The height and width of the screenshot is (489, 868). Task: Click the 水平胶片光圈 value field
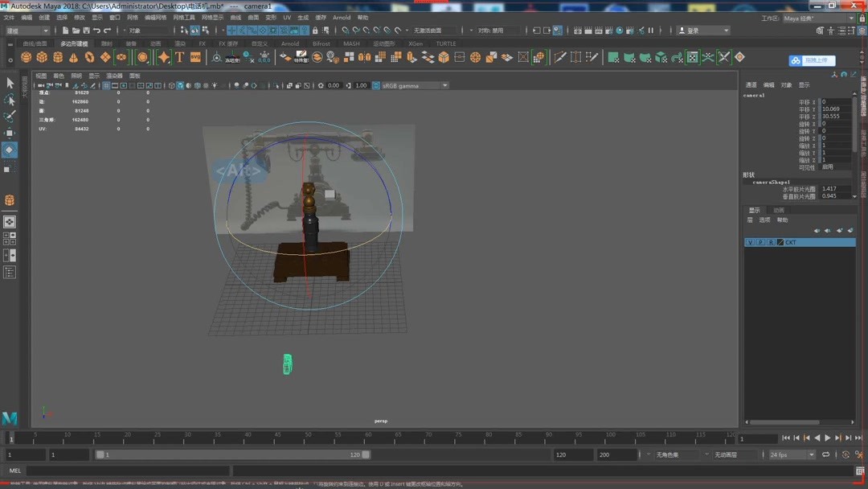click(829, 188)
